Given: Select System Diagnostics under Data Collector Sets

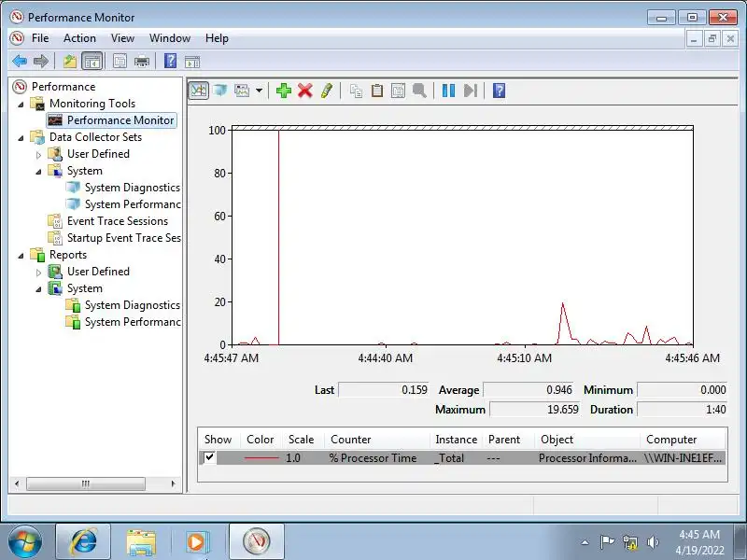Looking at the screenshot, I should tap(133, 188).
